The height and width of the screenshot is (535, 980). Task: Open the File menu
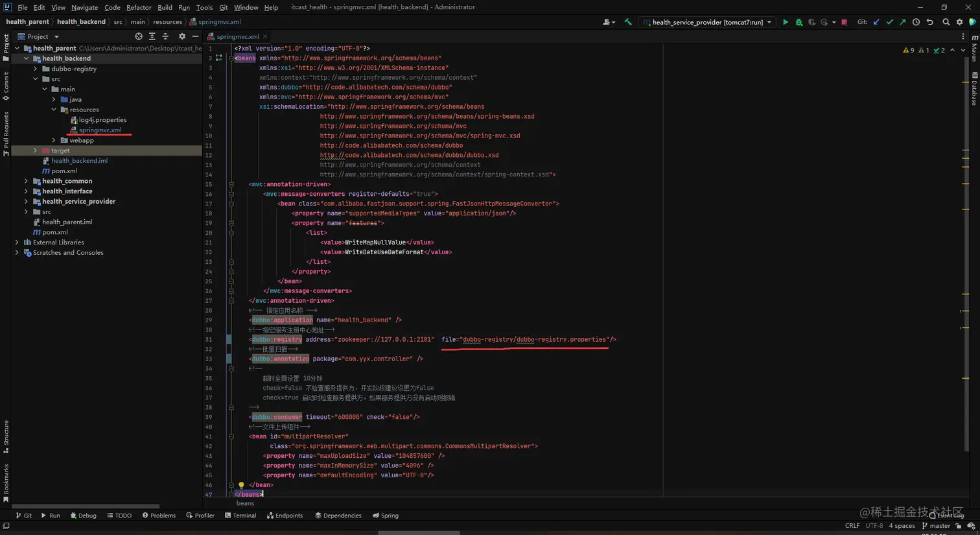[23, 7]
